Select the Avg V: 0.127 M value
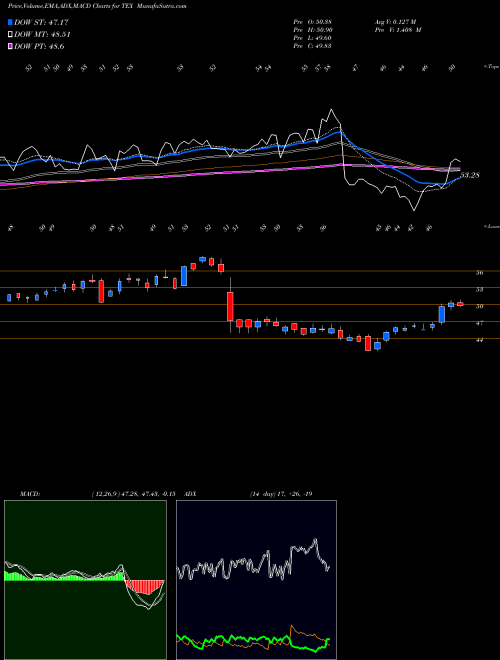The width and height of the screenshot is (500, 660). pyautogui.click(x=395, y=22)
